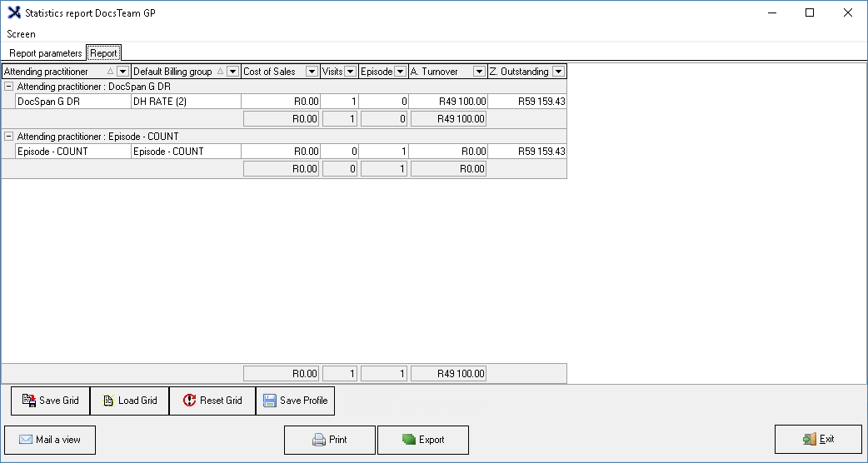Click the Save Grid button icon
The image size is (868, 463).
[28, 401]
